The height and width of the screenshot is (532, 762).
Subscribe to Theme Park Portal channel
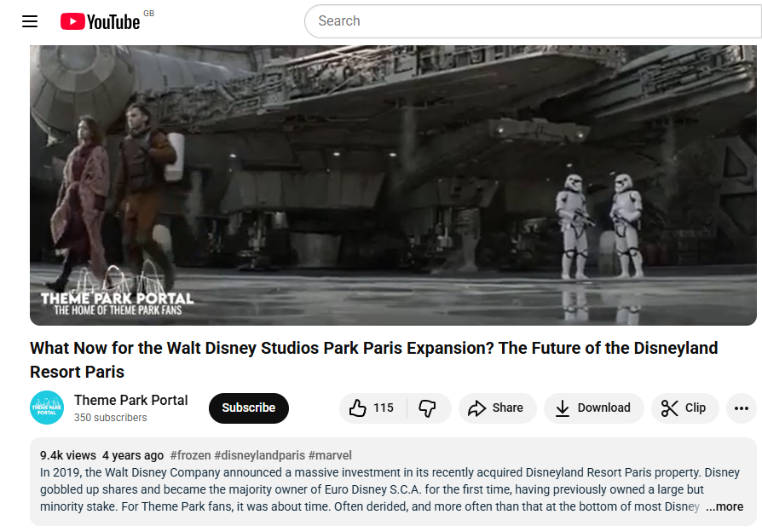tap(248, 408)
